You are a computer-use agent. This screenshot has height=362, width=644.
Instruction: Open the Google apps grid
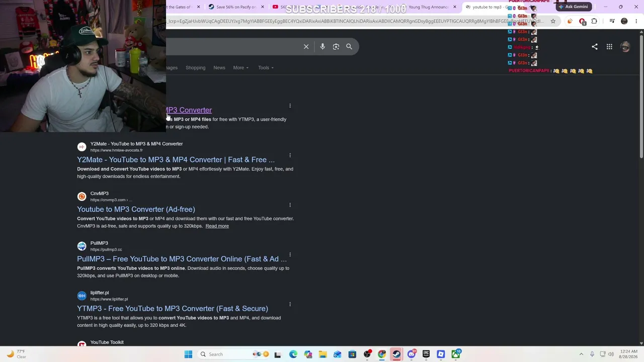pyautogui.click(x=609, y=47)
